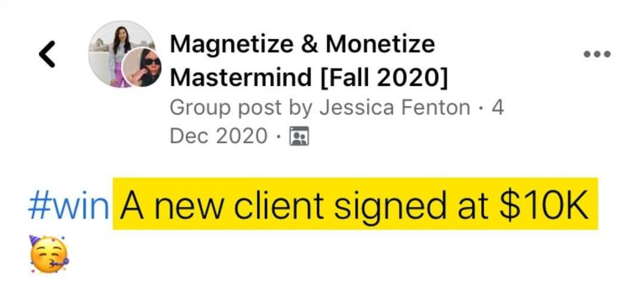Open the three-dot more options menu
Viewport: 644px width, 290px height.
597,54
